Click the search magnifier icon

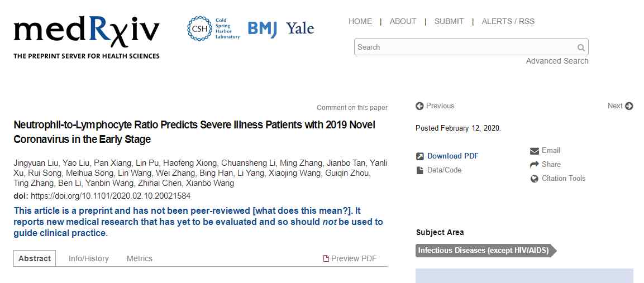point(581,47)
